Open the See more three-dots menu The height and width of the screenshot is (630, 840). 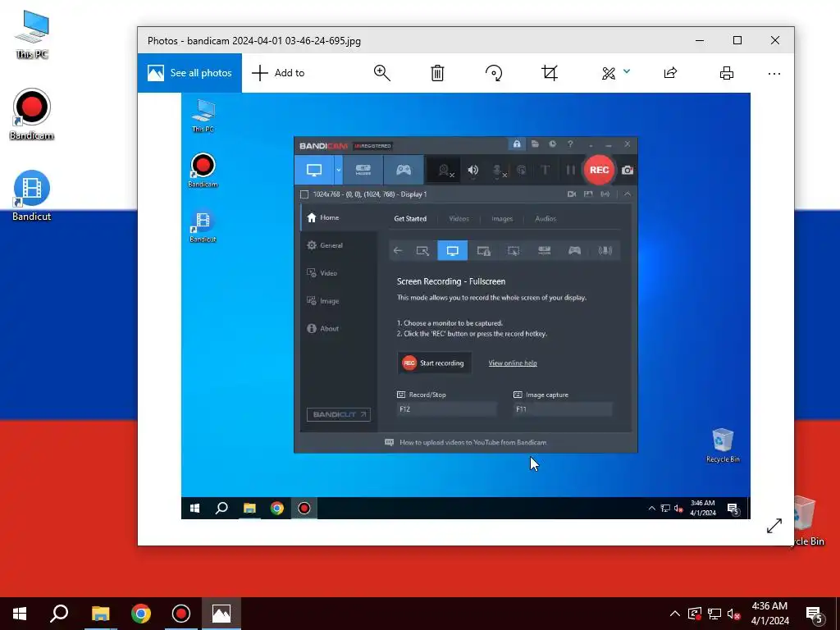[774, 73]
